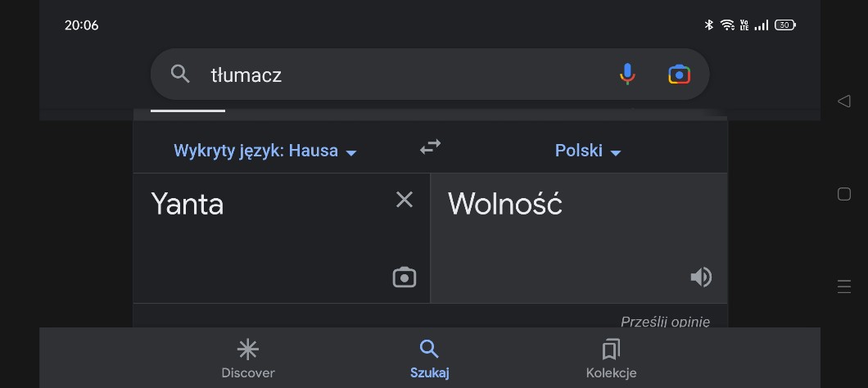Expand target language Polski dropdown
The width and height of the screenshot is (868, 388).
pyautogui.click(x=588, y=151)
